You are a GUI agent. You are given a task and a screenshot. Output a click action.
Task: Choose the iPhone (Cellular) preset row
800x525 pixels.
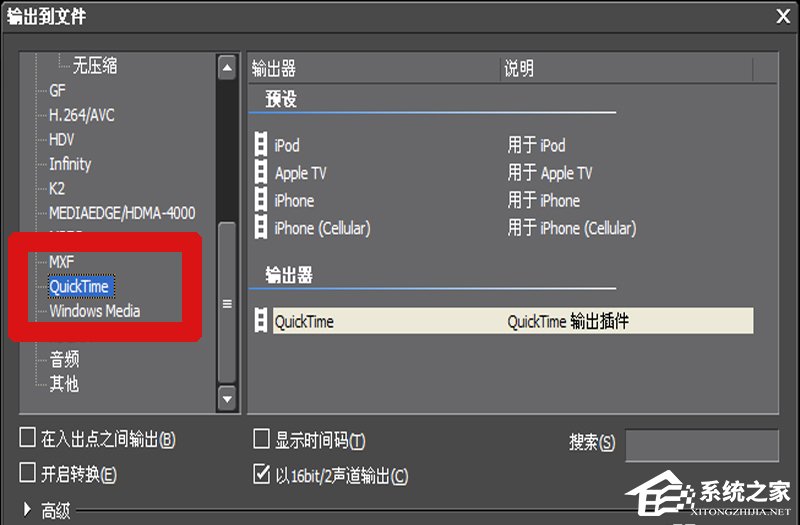[x=504, y=227]
